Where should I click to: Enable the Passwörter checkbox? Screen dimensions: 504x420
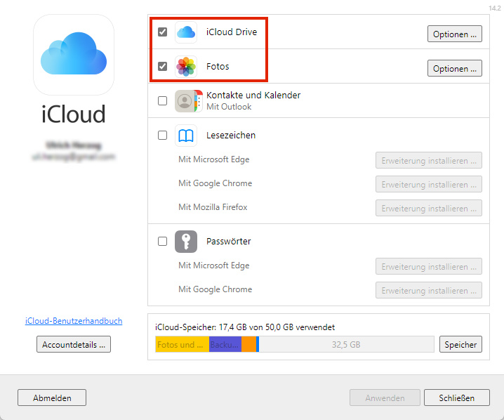coord(162,242)
